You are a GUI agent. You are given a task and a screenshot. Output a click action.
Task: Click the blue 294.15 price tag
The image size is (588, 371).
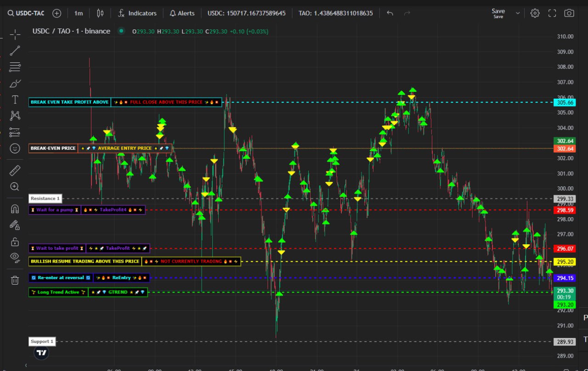point(565,278)
